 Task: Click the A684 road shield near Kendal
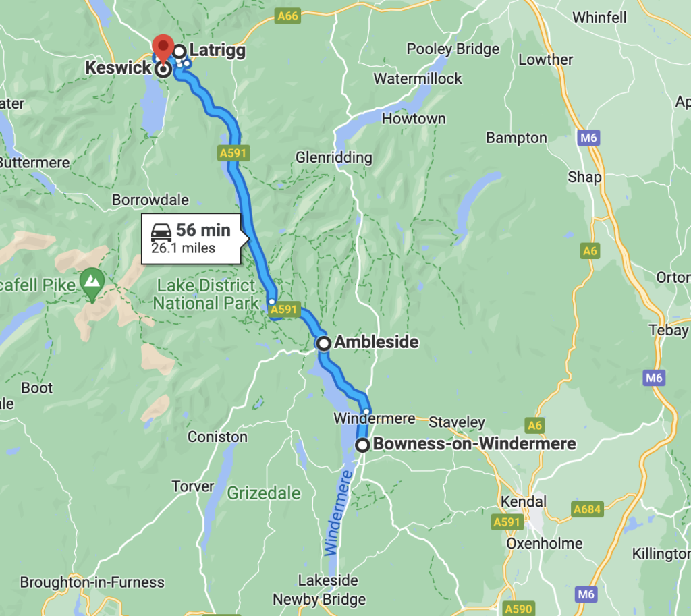tap(587, 509)
